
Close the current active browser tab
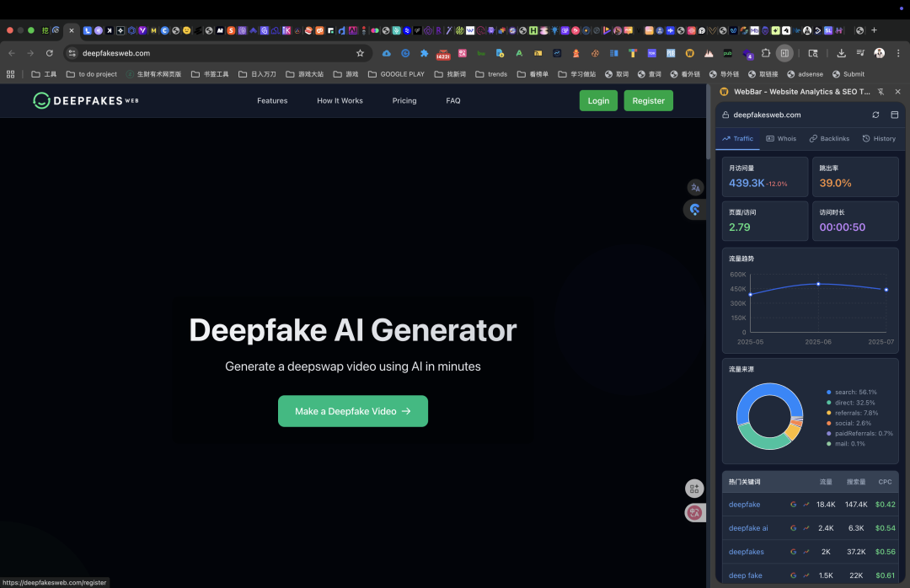click(72, 30)
